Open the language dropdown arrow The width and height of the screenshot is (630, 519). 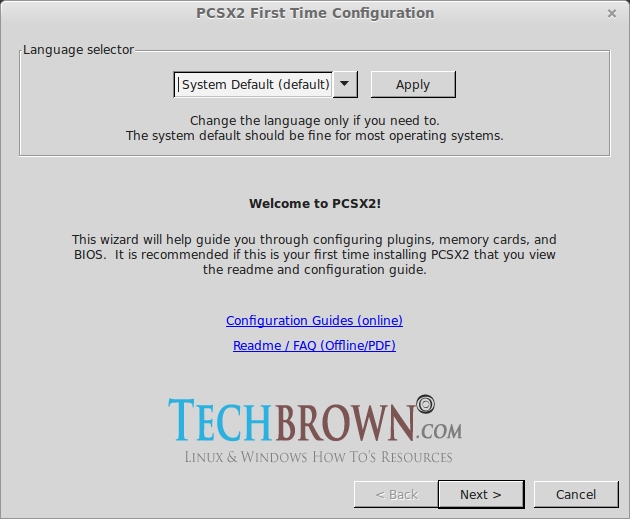345,85
